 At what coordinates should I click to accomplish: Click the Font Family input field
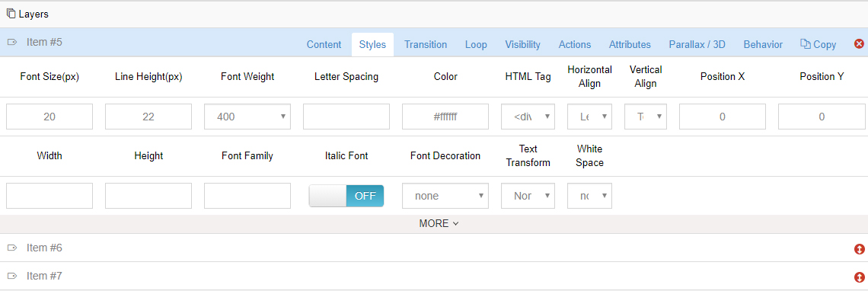point(247,196)
